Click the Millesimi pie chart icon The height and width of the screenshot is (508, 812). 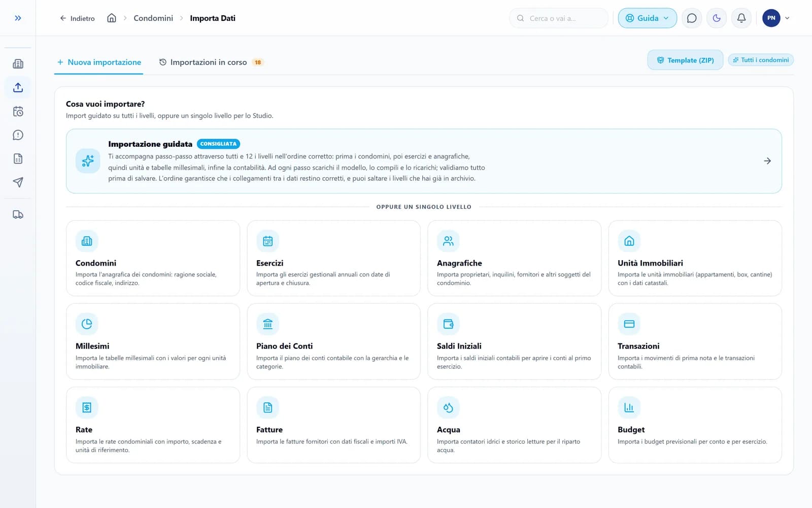point(87,324)
